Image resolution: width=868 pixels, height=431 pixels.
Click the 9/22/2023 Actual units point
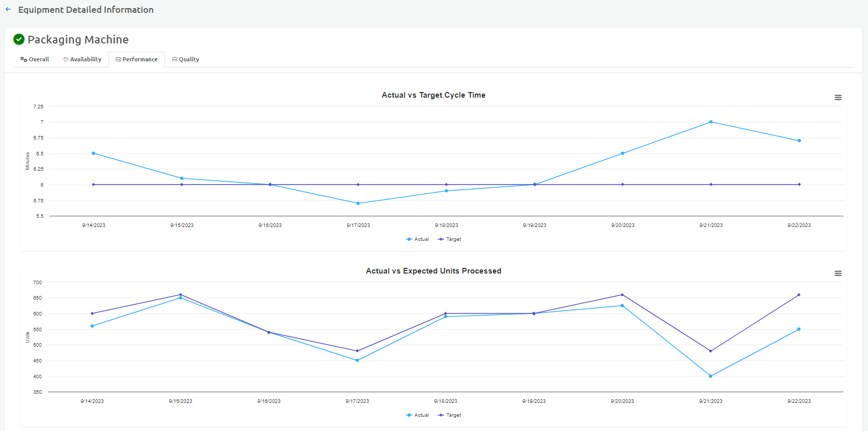[798, 329]
